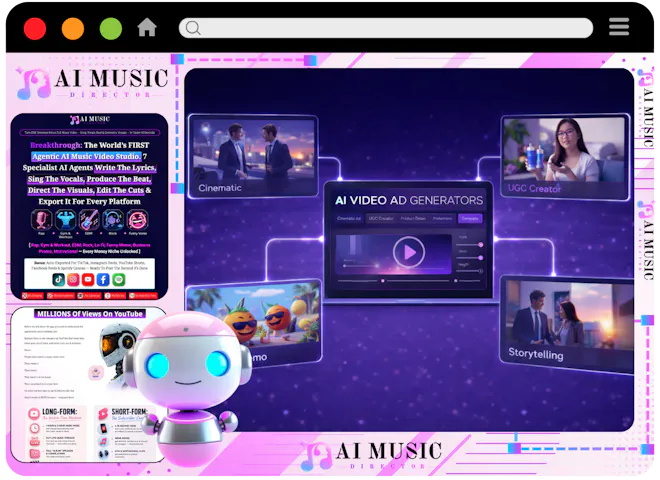
Task: Click the red play icon beside LONG-FORM
Action: pyautogui.click(x=34, y=413)
